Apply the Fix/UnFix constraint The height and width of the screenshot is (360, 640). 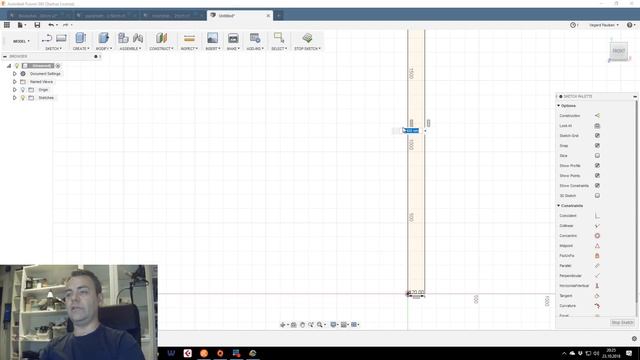coord(597,256)
